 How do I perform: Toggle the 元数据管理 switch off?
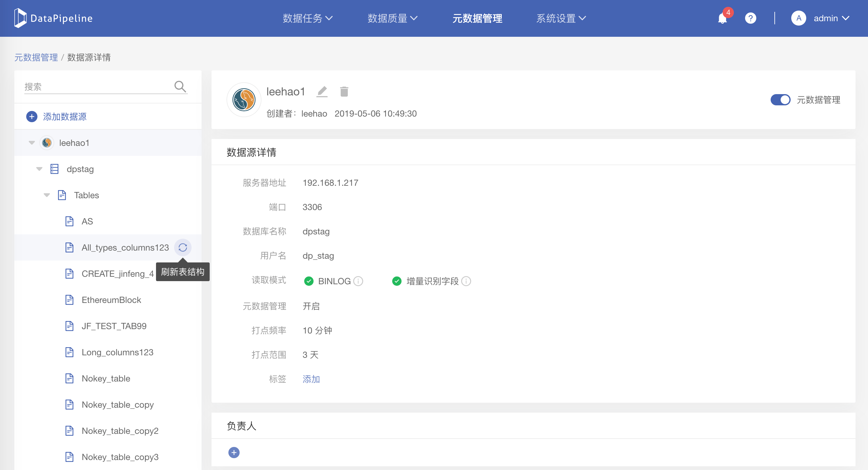tap(780, 100)
